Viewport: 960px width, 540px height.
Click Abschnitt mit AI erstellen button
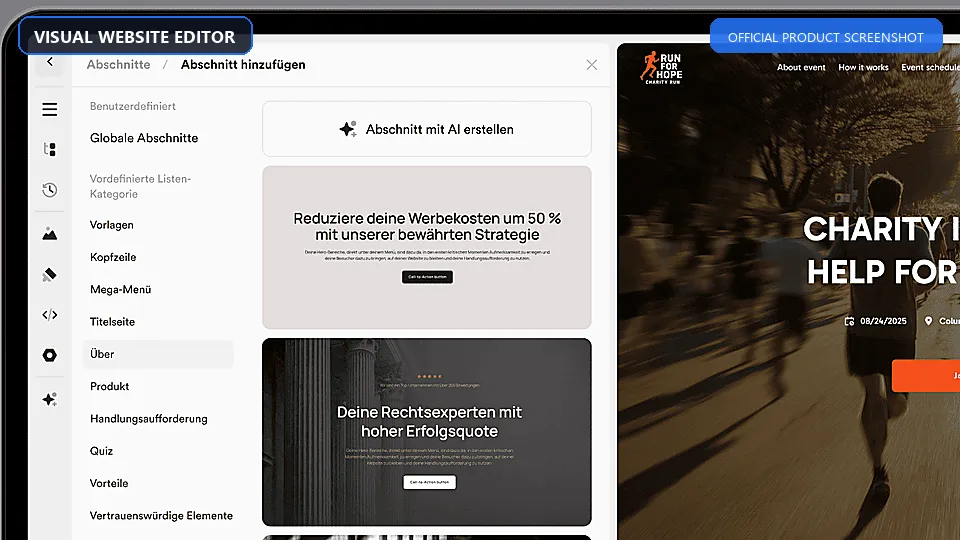[427, 129]
